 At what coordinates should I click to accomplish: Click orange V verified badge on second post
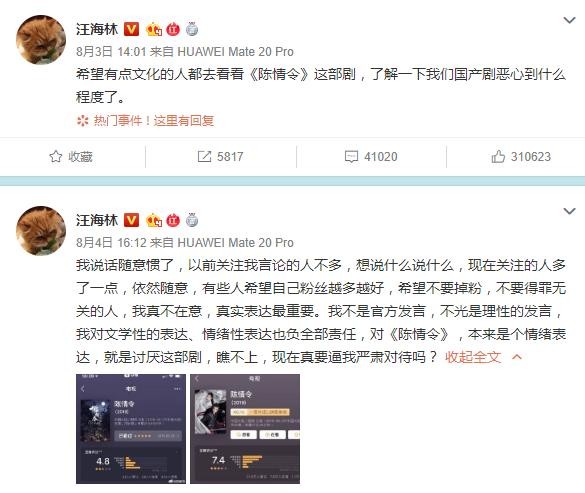coord(131,220)
